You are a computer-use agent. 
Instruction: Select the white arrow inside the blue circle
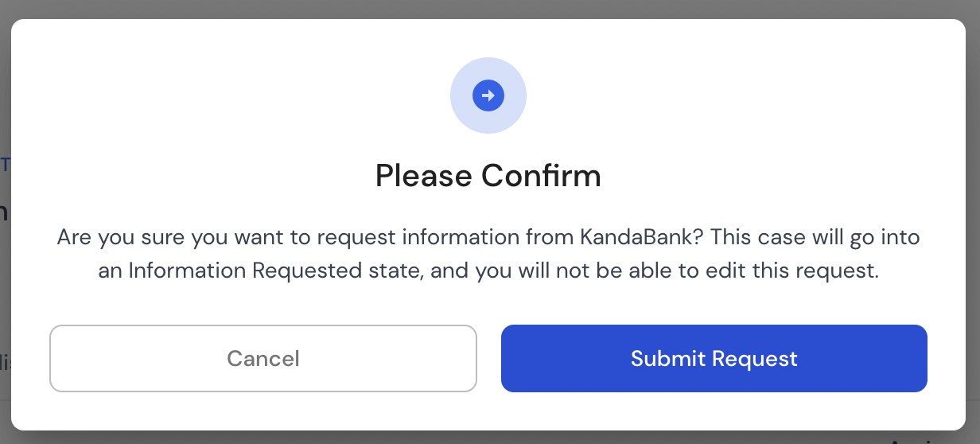coord(488,95)
